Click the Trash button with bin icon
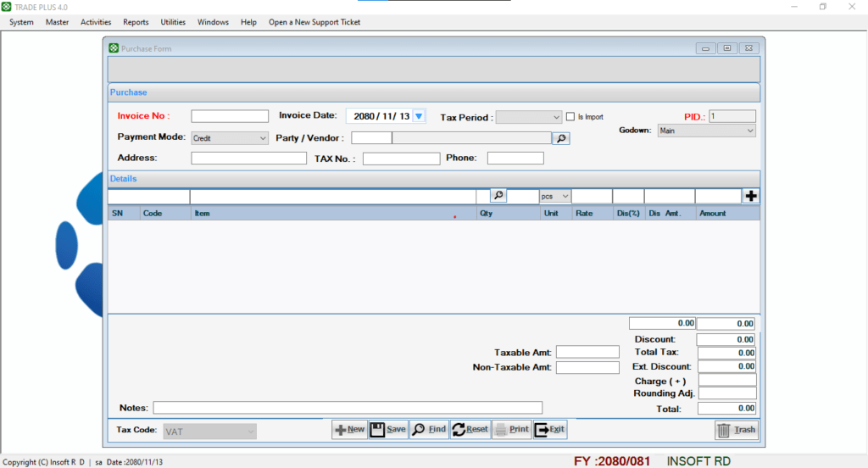Screen dimensions: 868x468 click(x=736, y=430)
